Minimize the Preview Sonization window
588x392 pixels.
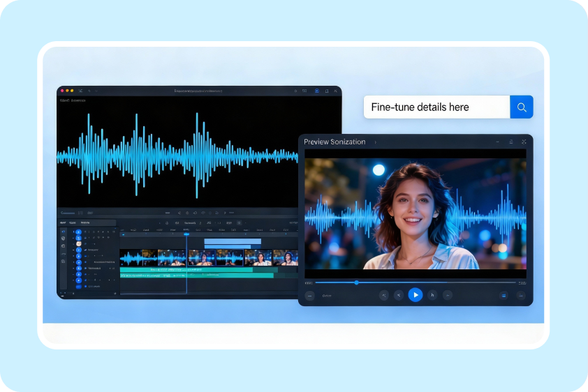498,142
